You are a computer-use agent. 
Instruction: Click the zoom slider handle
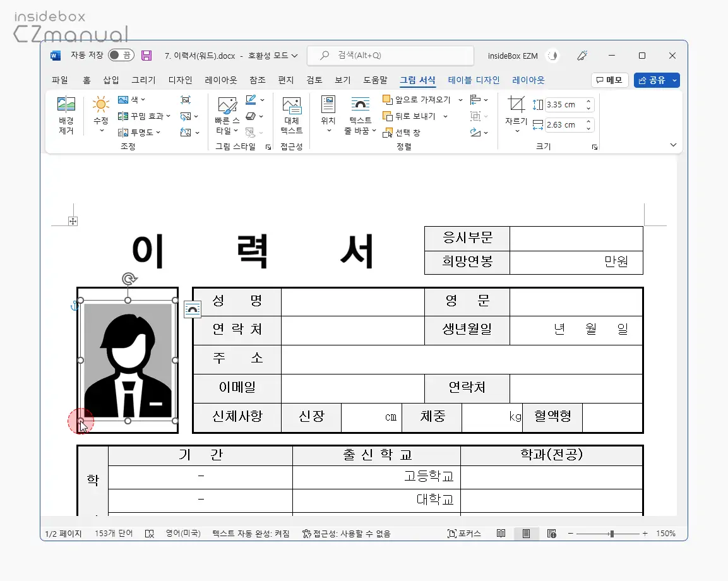coord(612,534)
